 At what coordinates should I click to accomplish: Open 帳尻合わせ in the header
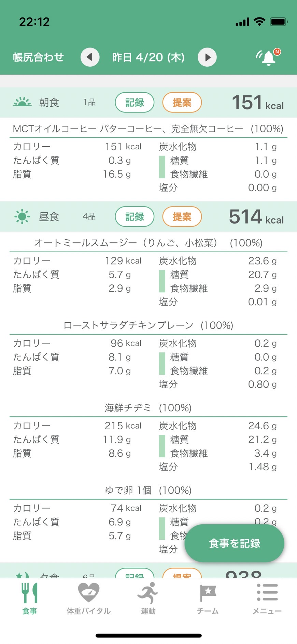38,57
